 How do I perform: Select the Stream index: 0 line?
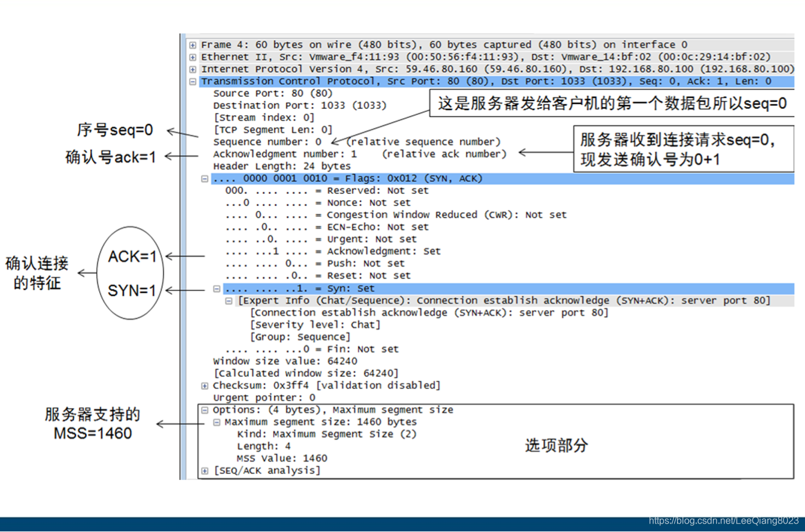click(x=264, y=118)
